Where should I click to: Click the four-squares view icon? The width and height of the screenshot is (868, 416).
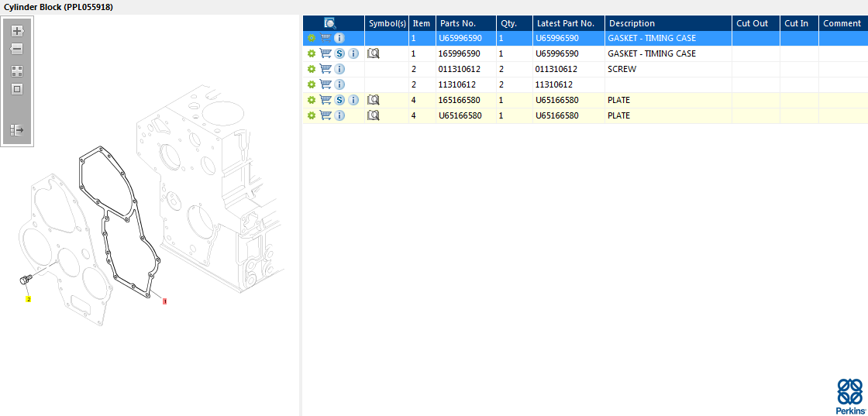point(17,71)
